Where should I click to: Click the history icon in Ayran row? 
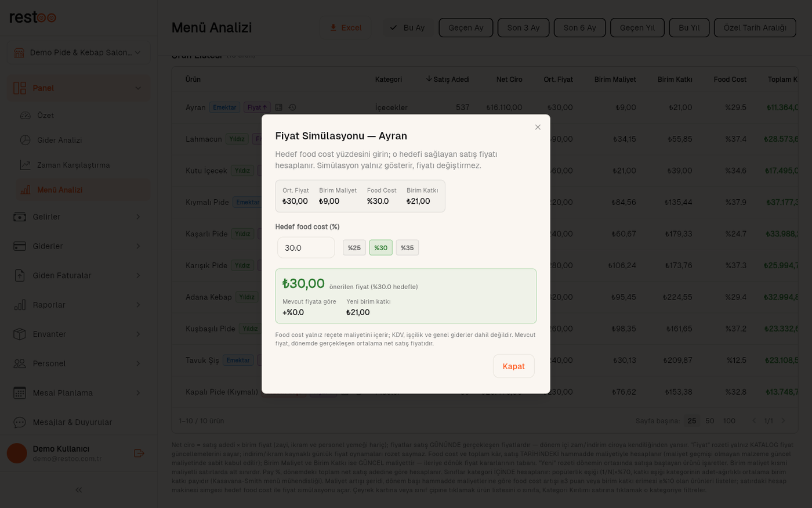(292, 107)
